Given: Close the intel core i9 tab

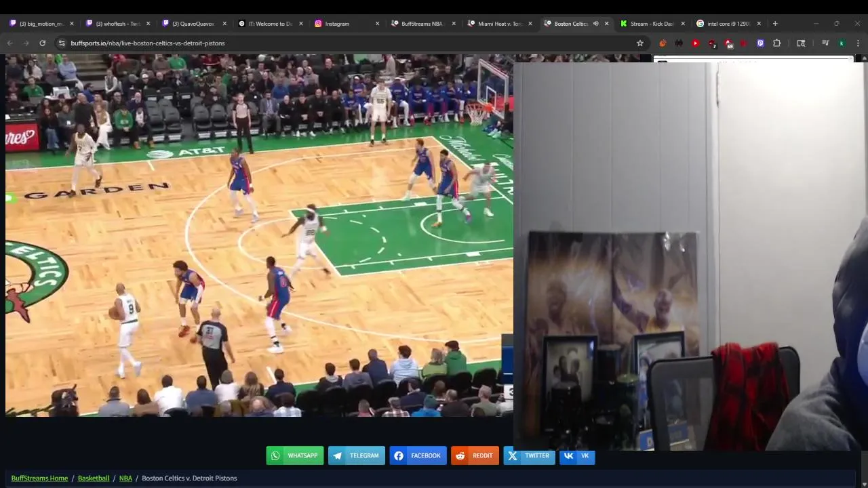Looking at the screenshot, I should click(759, 24).
